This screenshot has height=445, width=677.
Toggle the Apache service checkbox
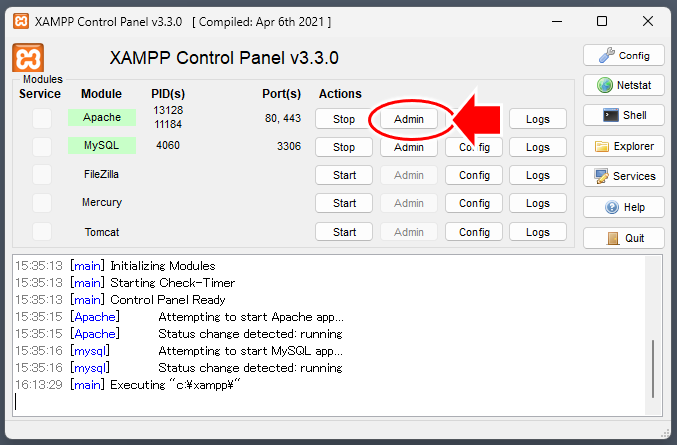point(42,118)
